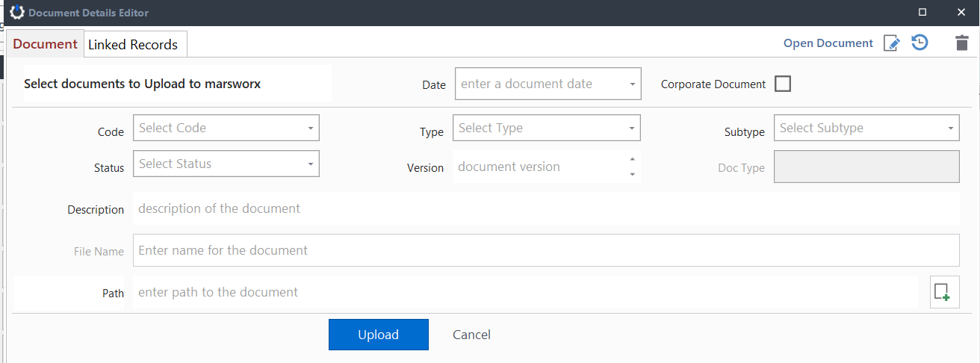Click the greyed Doc Type field
This screenshot has height=363, width=980.
(866, 167)
